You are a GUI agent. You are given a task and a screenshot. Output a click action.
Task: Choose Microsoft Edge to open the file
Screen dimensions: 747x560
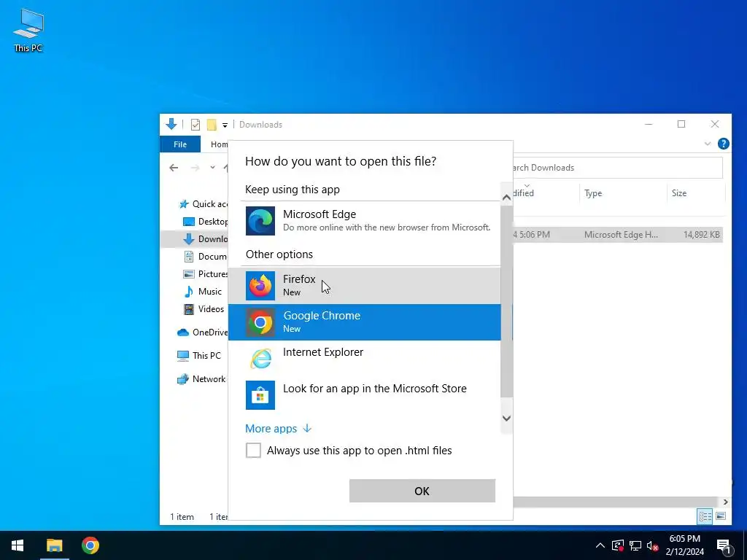(365, 220)
